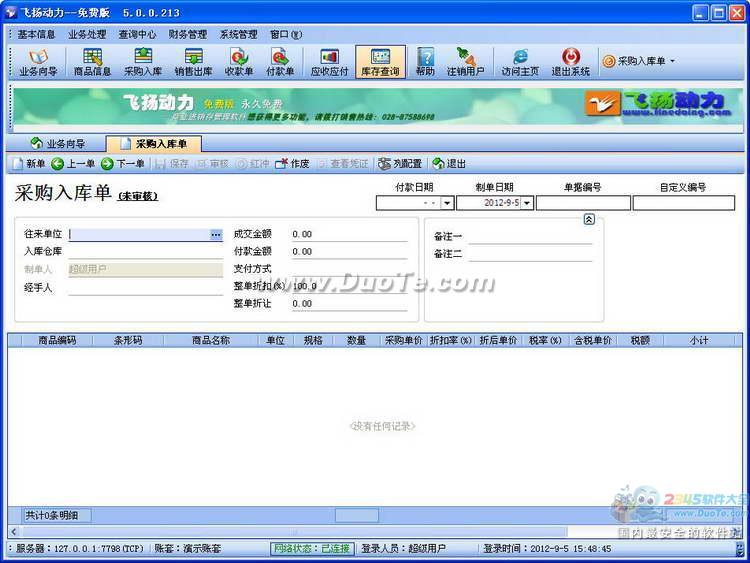Click the 帮助 question mark icon
Image resolution: width=750 pixels, height=563 pixels.
425,62
